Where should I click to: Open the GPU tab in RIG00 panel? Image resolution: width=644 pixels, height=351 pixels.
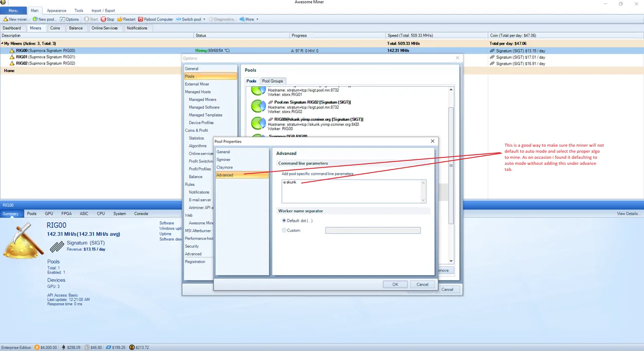(x=49, y=214)
